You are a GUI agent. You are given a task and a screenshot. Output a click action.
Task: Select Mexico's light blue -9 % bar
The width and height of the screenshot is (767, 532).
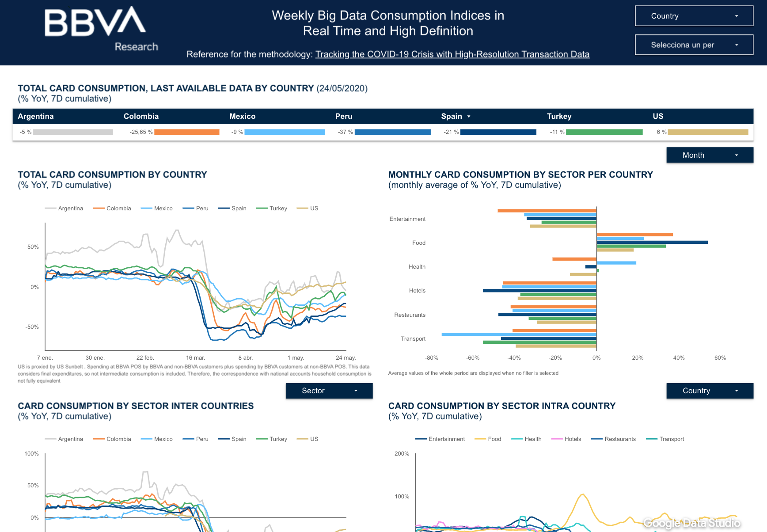point(285,132)
